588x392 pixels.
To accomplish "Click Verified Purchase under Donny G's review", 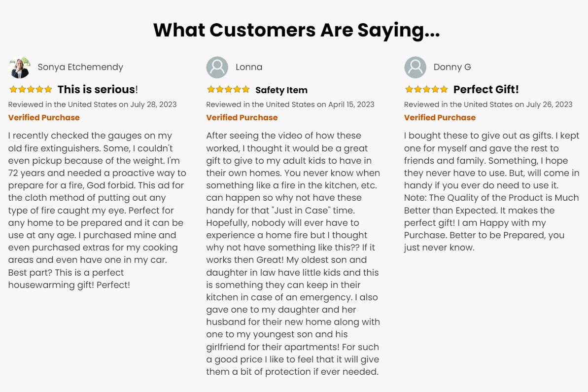I will pyautogui.click(x=440, y=117).
